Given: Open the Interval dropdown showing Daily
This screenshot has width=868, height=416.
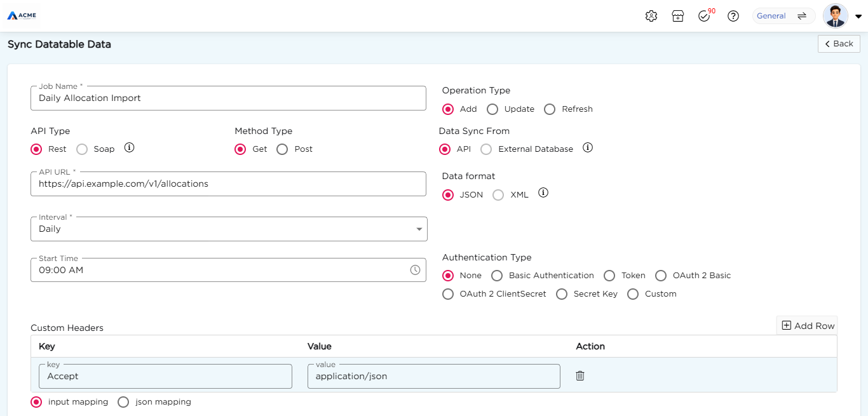Looking at the screenshot, I should (x=229, y=229).
